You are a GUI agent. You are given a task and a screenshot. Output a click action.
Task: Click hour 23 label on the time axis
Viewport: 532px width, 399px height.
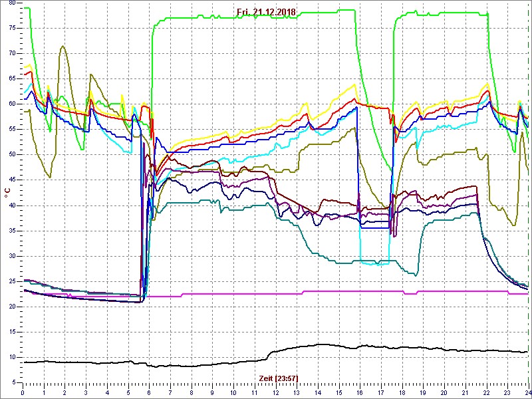pyautogui.click(x=507, y=392)
